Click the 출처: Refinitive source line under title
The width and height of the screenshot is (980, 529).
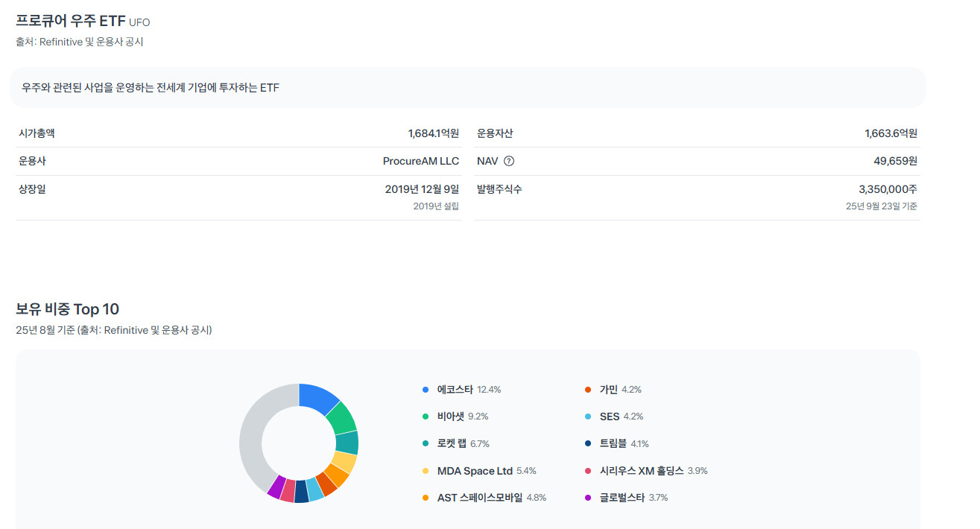pyautogui.click(x=80, y=42)
